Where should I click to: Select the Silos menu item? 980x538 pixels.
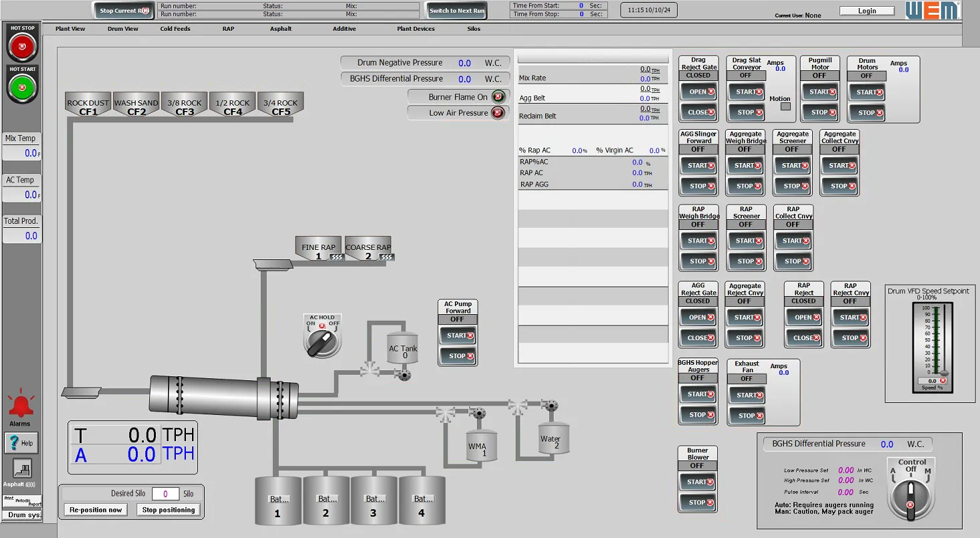tap(474, 29)
